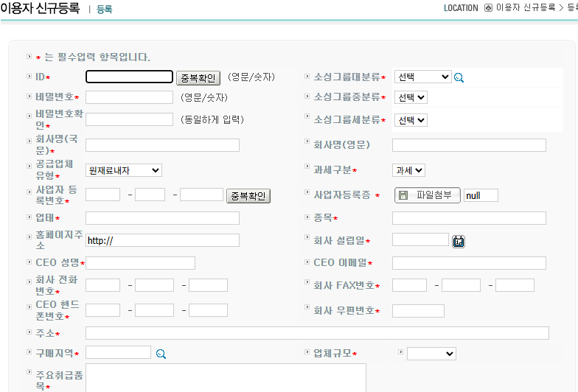The height and width of the screenshot is (392, 578).
Task: Click 중복확인 button next to ID field
Action: (198, 78)
